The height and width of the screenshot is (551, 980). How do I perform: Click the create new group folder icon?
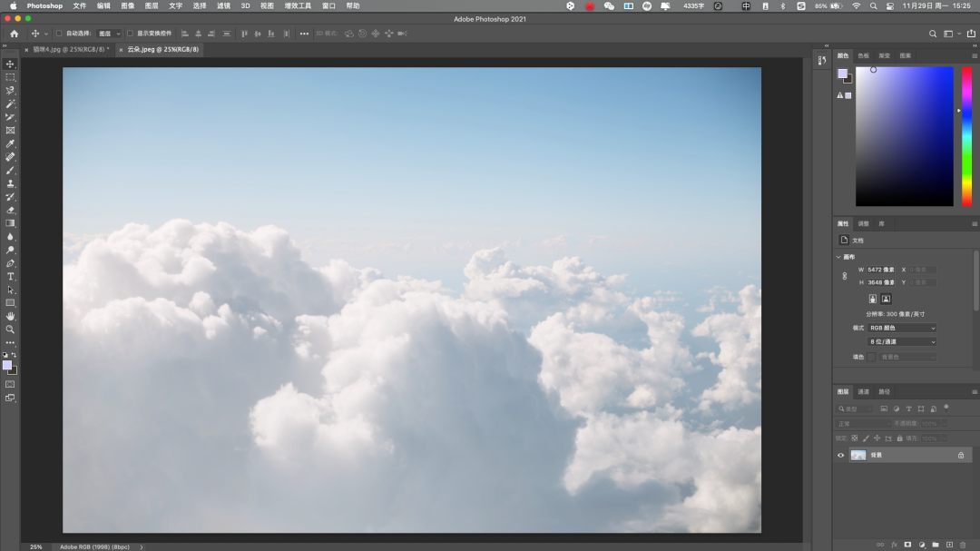(x=936, y=545)
